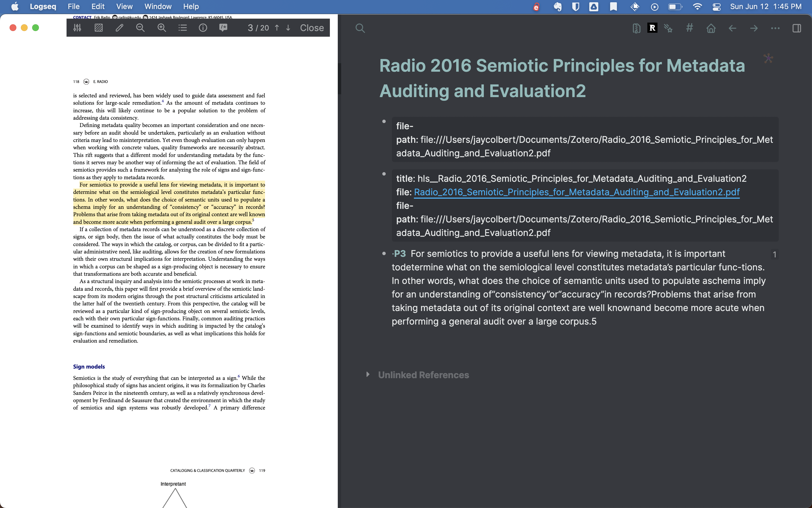This screenshot has height=508, width=812.
Task: Click the yellow highlighted PDF paragraph
Action: [x=169, y=203]
